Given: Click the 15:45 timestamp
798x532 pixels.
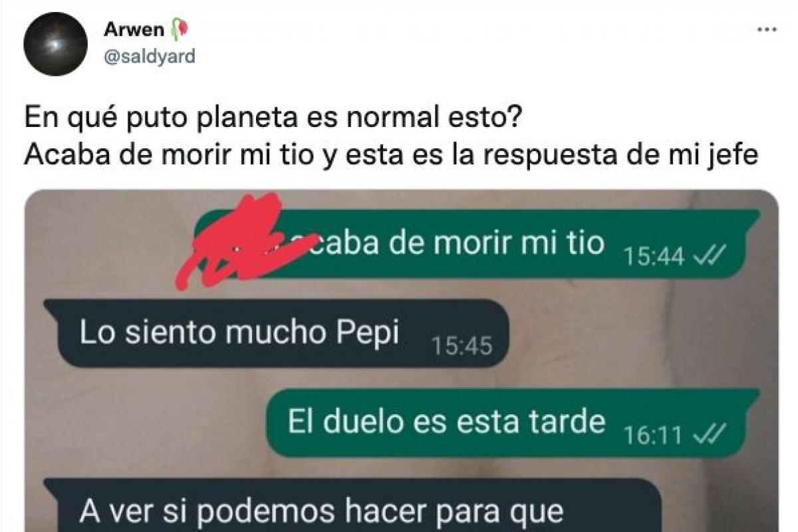Looking at the screenshot, I should click(x=462, y=345).
